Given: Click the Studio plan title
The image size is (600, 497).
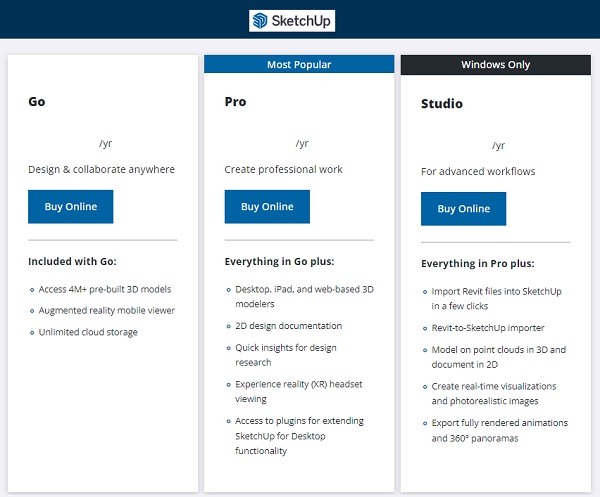Looking at the screenshot, I should click(442, 104).
